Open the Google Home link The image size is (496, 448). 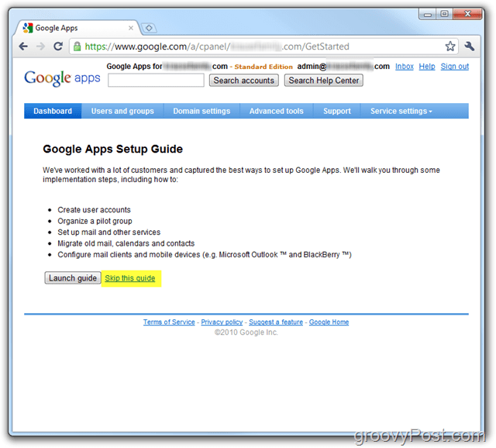point(329,322)
